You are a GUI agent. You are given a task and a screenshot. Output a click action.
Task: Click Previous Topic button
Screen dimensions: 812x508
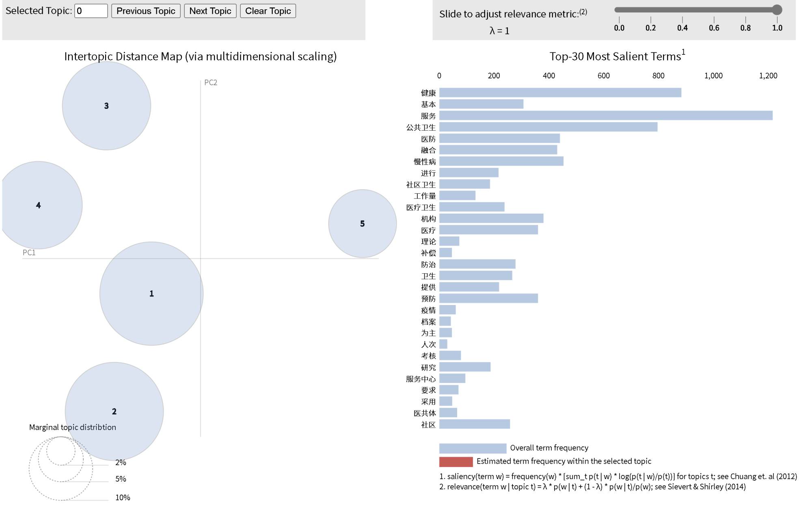point(146,11)
